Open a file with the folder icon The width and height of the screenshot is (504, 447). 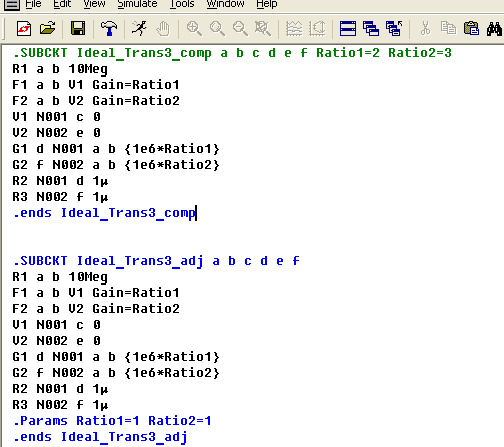47,29
